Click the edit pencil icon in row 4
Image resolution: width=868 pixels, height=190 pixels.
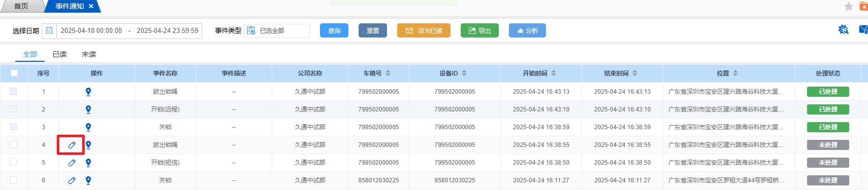click(72, 145)
